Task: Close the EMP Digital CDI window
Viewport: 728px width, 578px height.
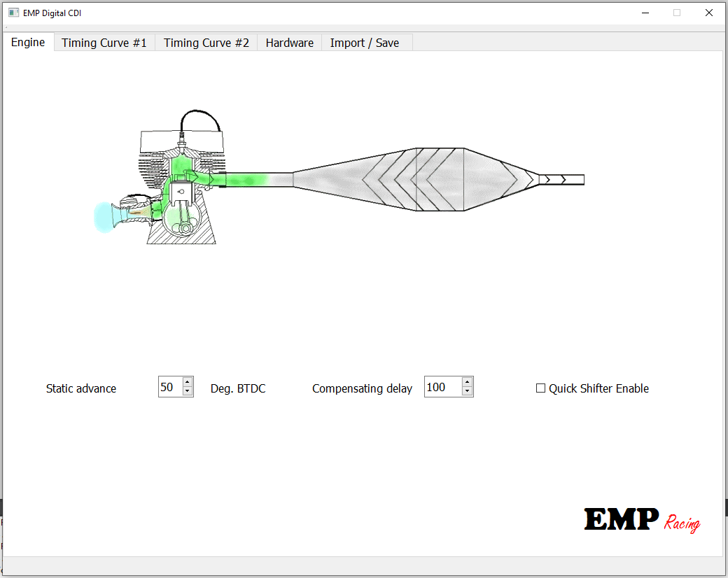Action: pos(709,13)
